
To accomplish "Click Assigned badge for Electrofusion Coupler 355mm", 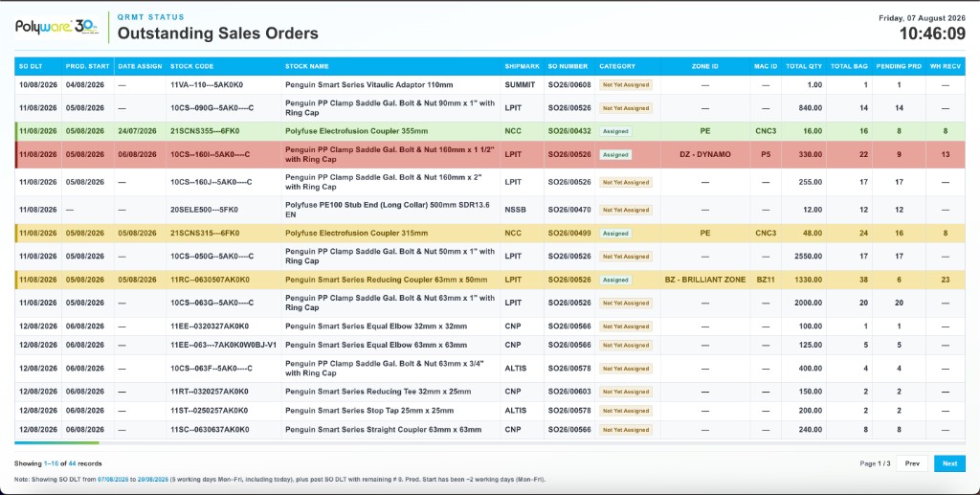I will (615, 131).
